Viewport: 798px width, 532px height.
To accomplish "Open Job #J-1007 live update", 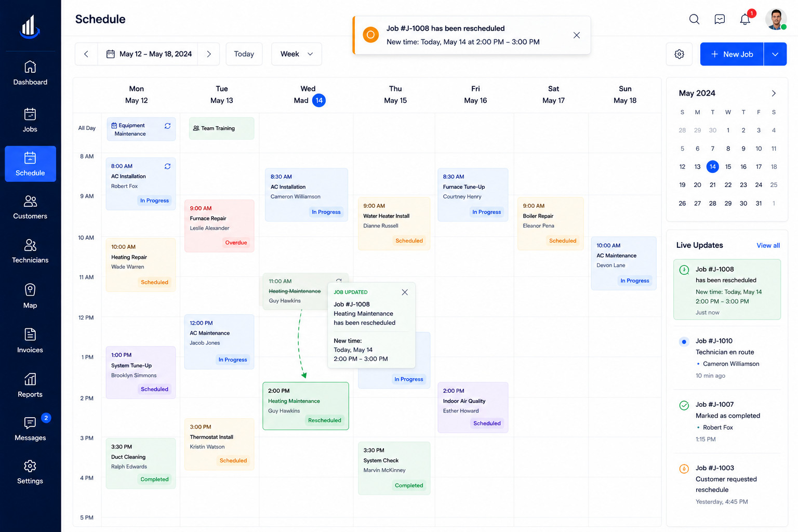I will point(727,421).
